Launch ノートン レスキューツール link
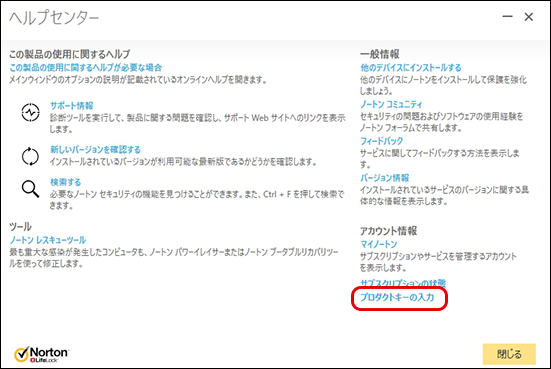This screenshot has width=551, height=369. [x=47, y=240]
